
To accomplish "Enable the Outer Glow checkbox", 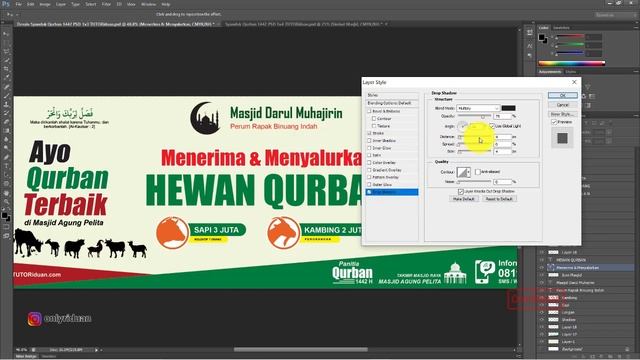I will coord(369,184).
